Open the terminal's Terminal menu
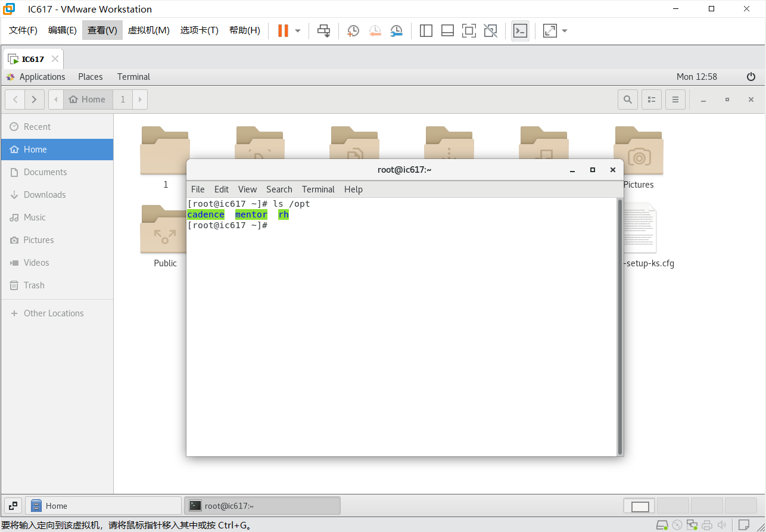This screenshot has width=766, height=532. click(x=318, y=189)
